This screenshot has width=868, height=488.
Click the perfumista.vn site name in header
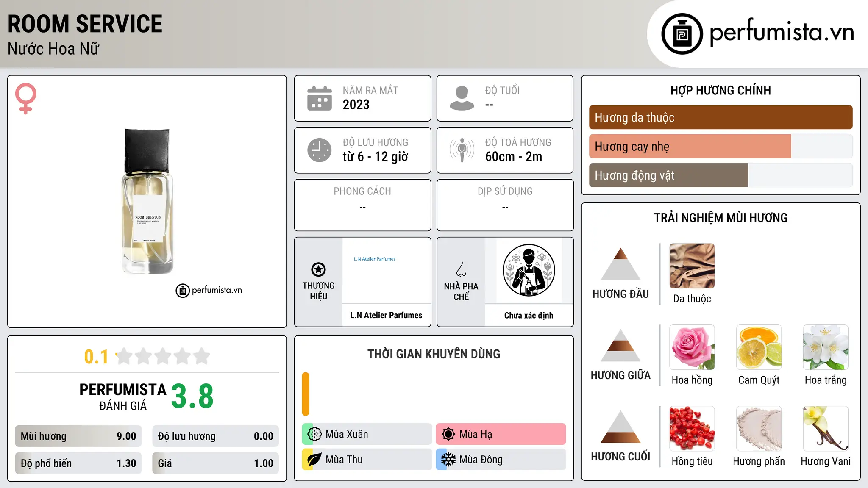pyautogui.click(x=782, y=32)
